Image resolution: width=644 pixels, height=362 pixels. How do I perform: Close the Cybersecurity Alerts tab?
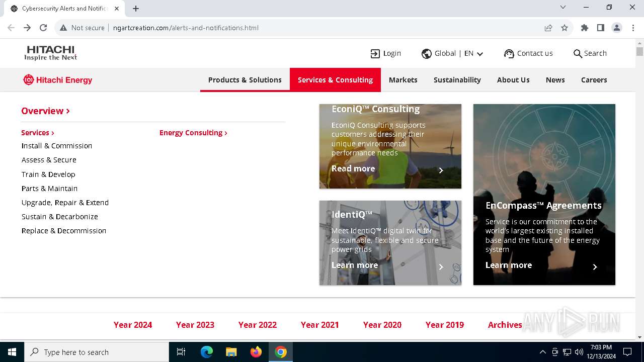[x=117, y=9]
